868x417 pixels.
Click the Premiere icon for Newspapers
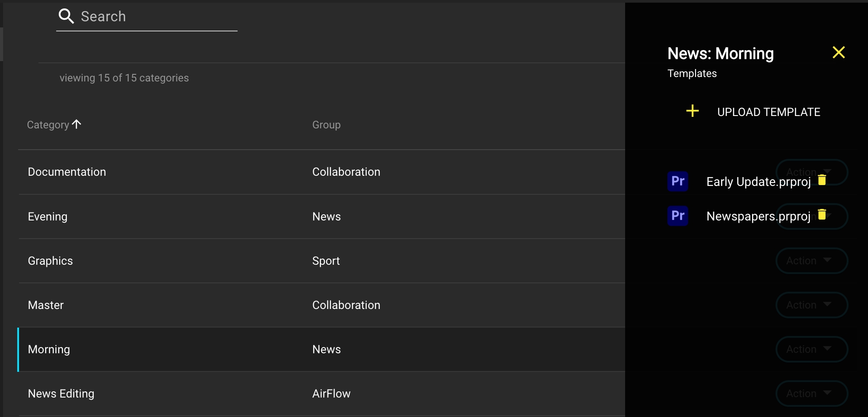point(677,216)
